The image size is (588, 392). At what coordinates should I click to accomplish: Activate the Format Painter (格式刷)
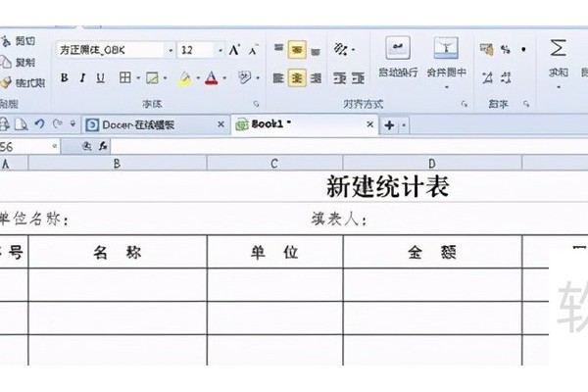pos(23,82)
